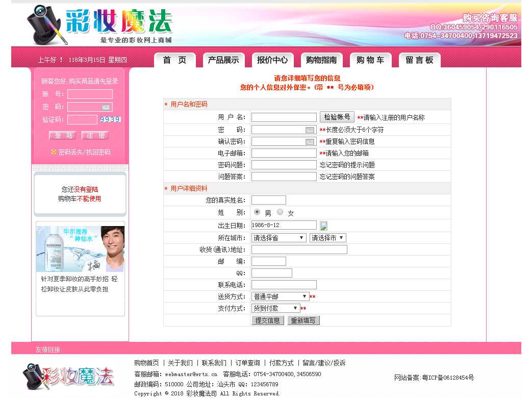Click the calendar icon beside birth date
The image size is (532, 398).
[323, 226]
